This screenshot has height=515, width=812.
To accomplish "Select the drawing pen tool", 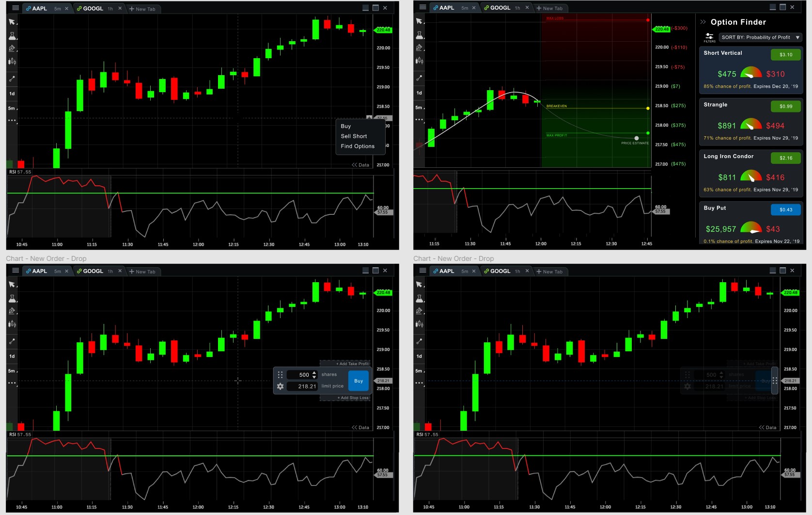I will [12, 48].
